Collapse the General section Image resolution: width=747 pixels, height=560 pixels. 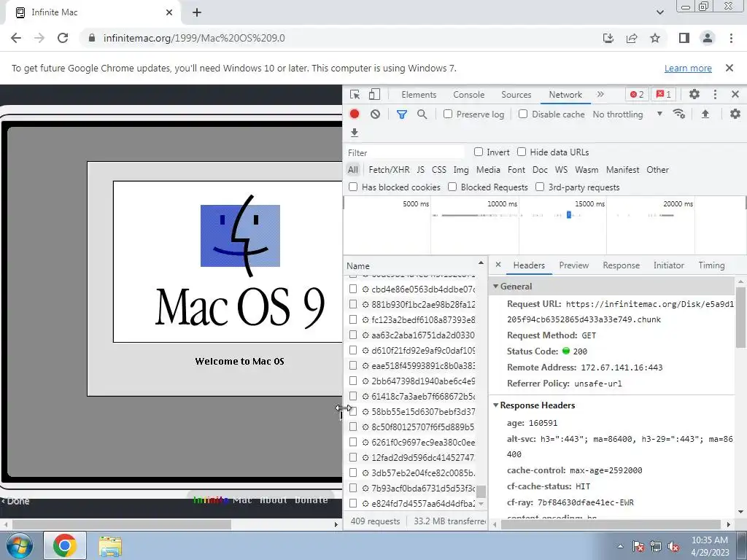[495, 286]
